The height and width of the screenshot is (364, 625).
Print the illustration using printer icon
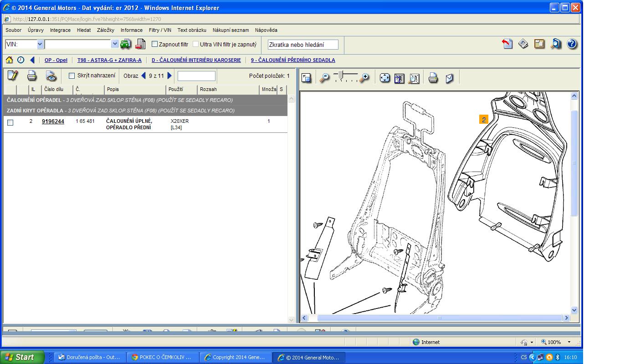[433, 78]
